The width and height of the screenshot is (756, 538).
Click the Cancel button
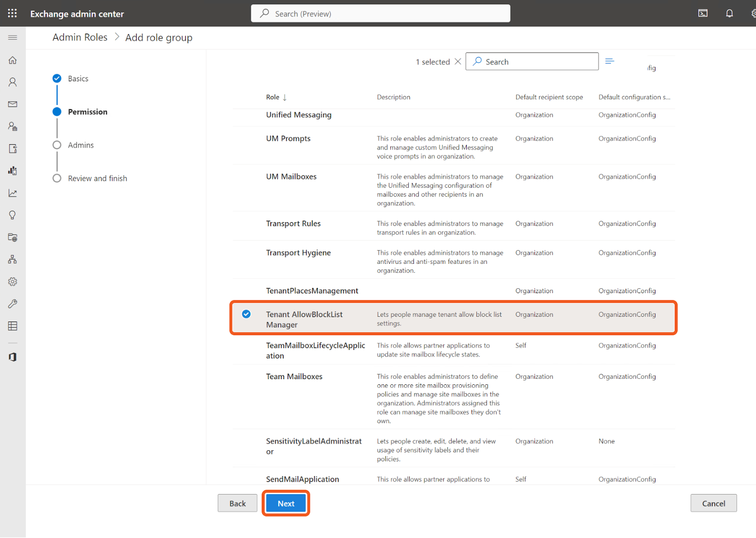(713, 503)
